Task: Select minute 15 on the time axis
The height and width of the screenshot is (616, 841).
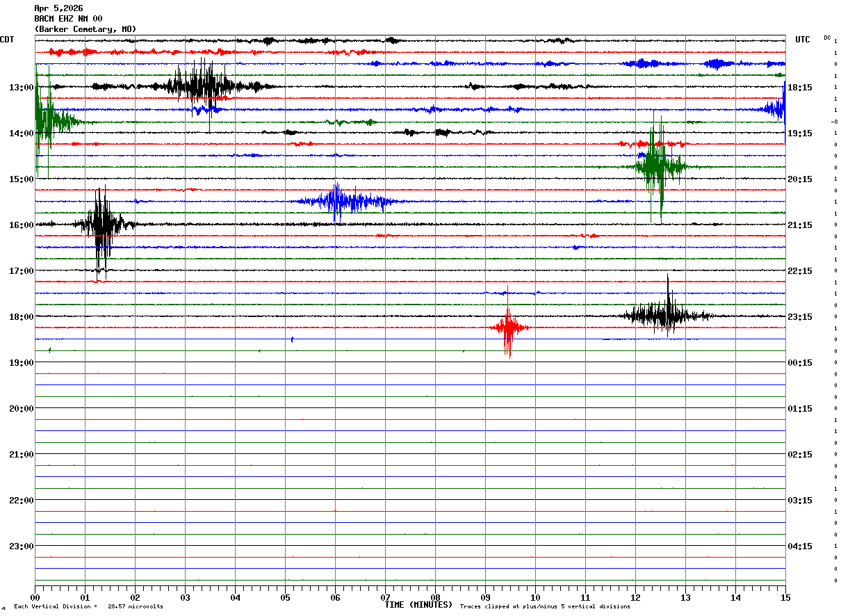Action: click(x=785, y=597)
